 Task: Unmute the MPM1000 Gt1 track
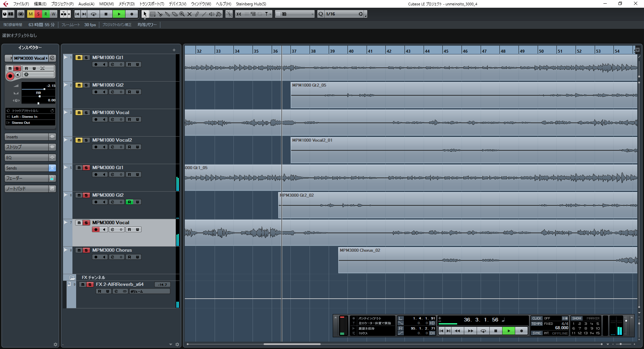(79, 58)
